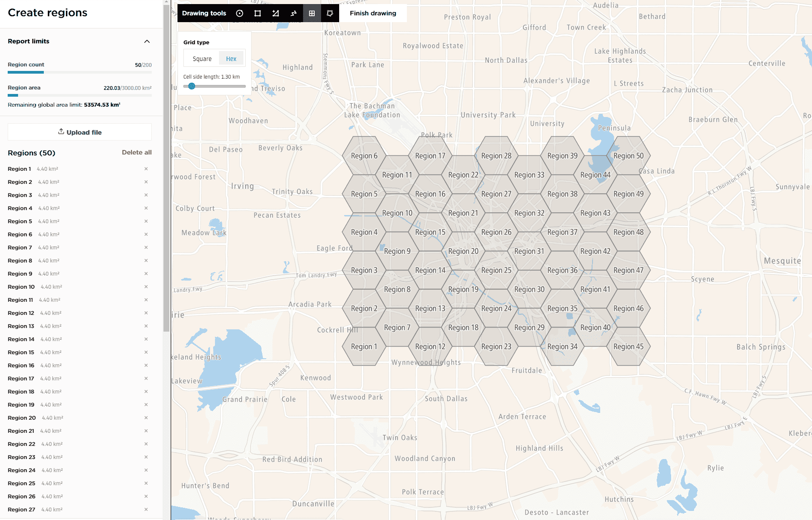Toggle the grid drawing tool
Screen dimensions: 812x520
click(x=312, y=14)
